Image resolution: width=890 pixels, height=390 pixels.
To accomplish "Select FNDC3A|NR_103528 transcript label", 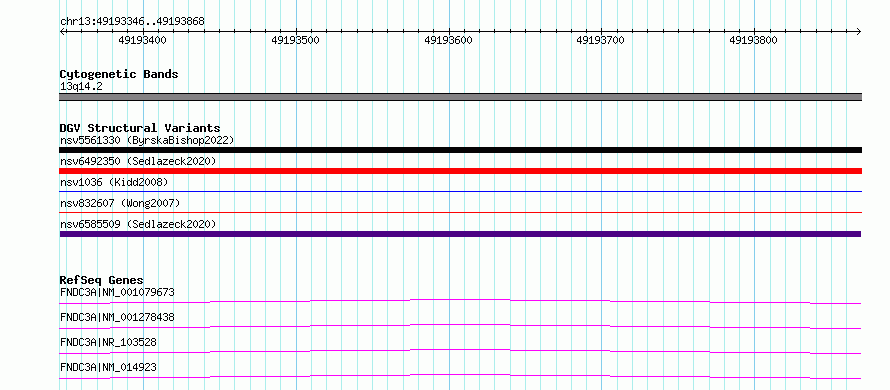I will tap(108, 342).
